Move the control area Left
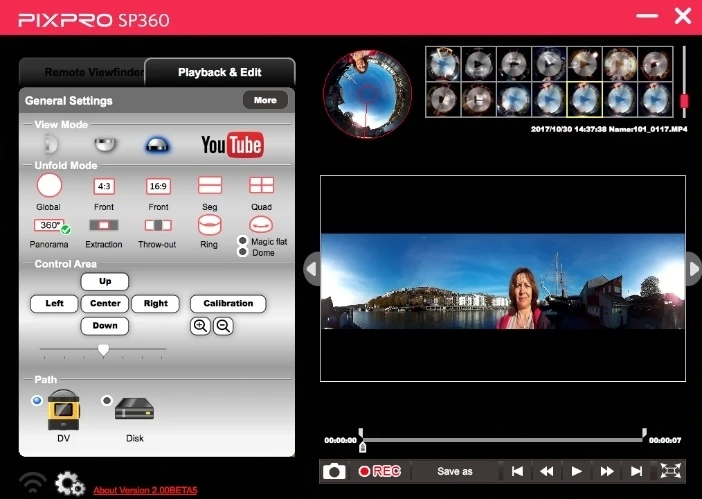 54,303
